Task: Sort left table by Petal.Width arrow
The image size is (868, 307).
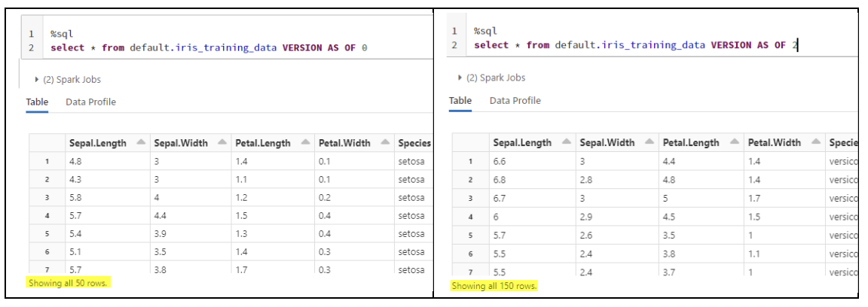Action: [384, 142]
